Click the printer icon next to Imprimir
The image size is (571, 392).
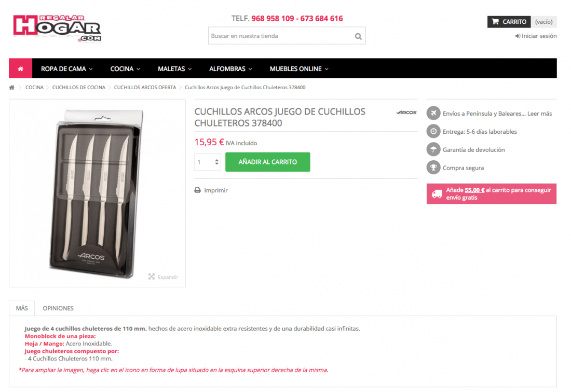click(x=197, y=190)
